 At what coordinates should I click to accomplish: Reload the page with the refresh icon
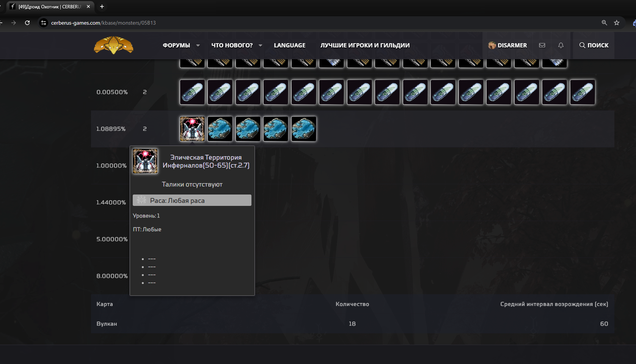coord(27,23)
